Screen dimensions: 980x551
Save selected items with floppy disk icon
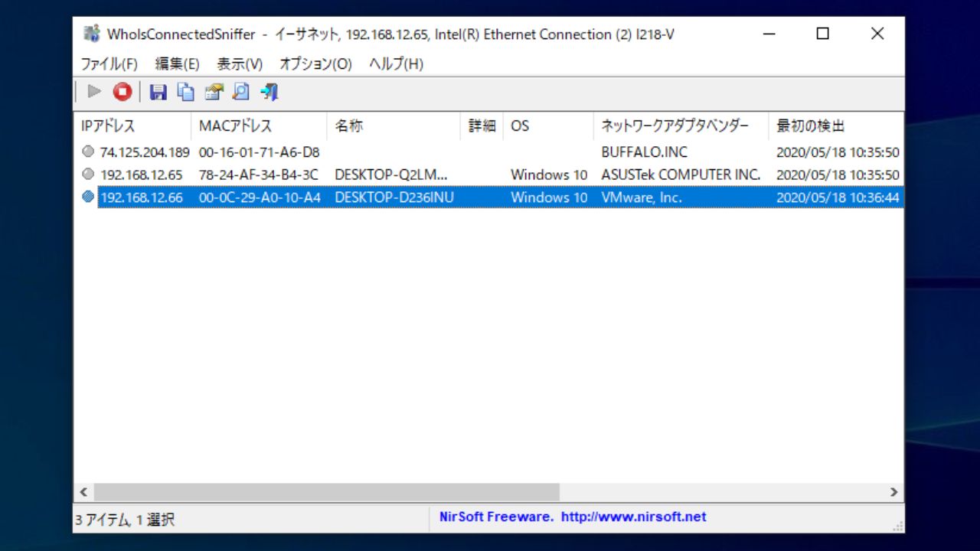(x=158, y=93)
